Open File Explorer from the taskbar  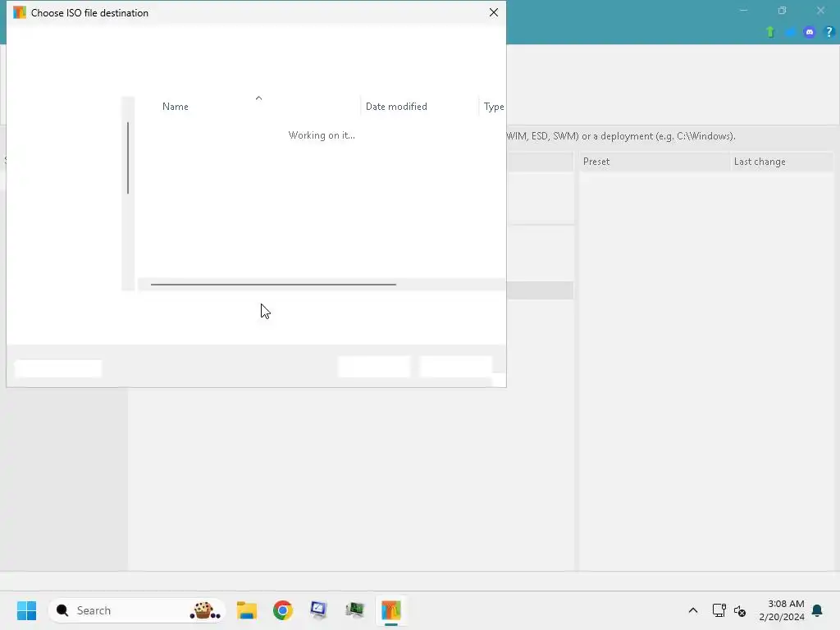[247, 610]
